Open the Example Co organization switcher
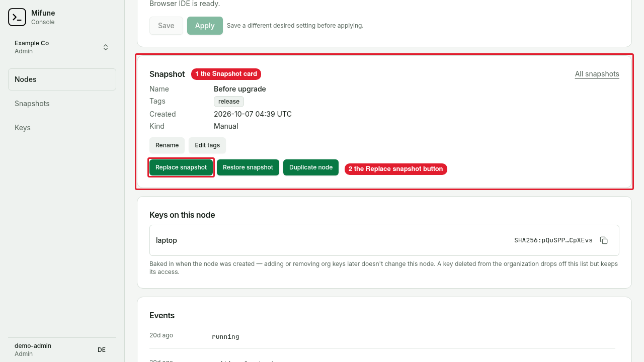The image size is (644, 362). pos(62,47)
